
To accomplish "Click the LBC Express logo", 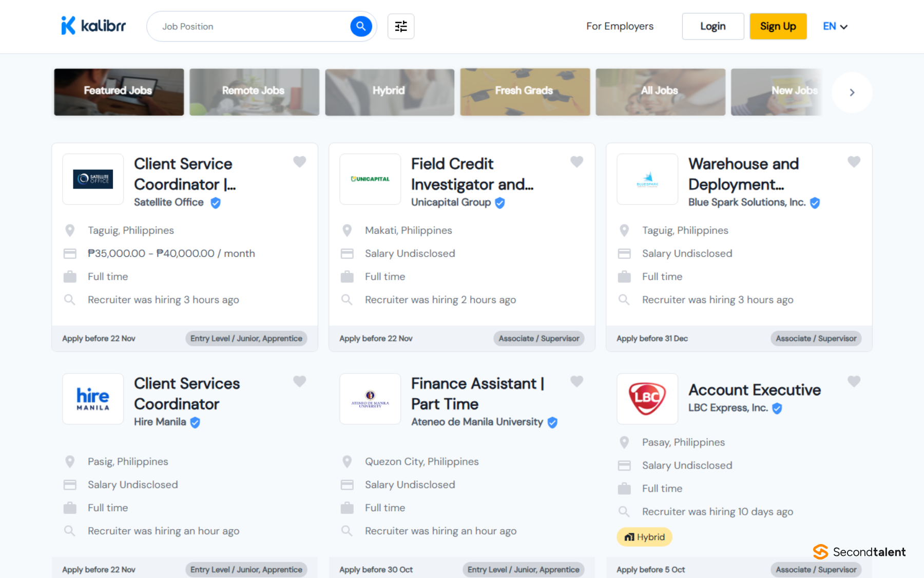I will point(647,399).
